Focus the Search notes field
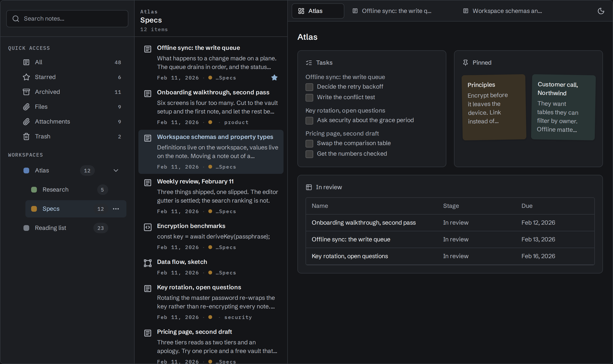 coord(67,19)
